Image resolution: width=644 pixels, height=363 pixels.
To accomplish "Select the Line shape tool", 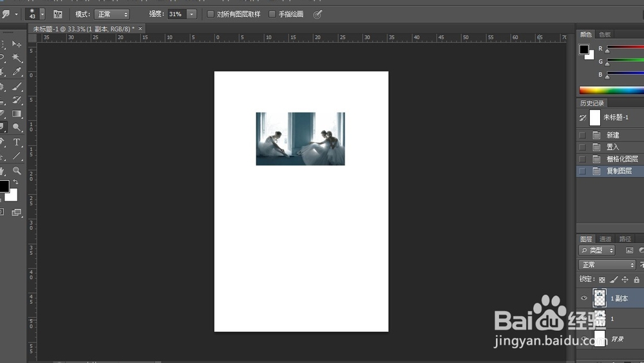I will 17,156.
